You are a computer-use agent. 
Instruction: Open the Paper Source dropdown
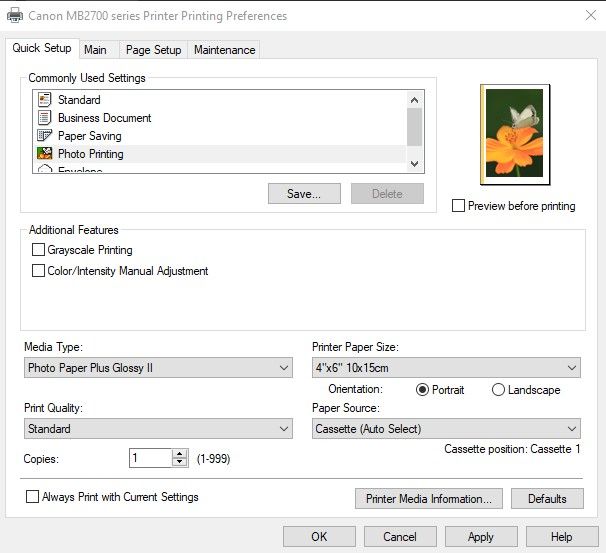click(446, 429)
